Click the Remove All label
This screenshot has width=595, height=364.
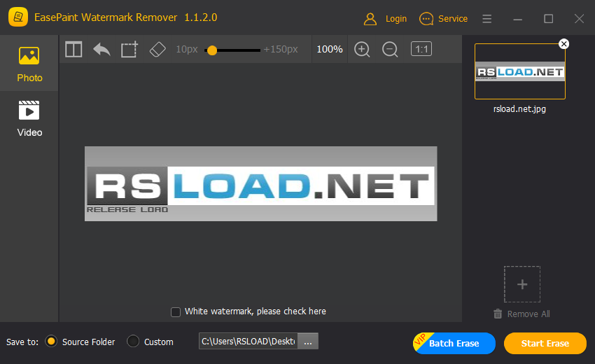[528, 314]
